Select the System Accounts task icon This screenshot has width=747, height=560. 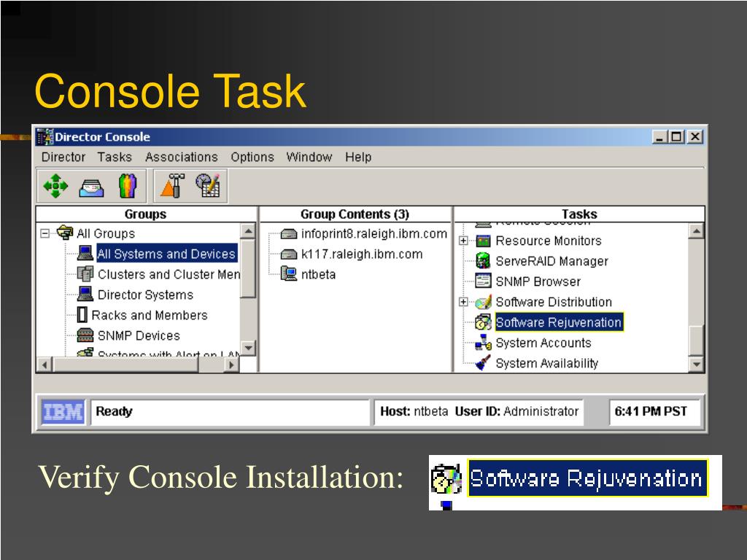[x=483, y=343]
